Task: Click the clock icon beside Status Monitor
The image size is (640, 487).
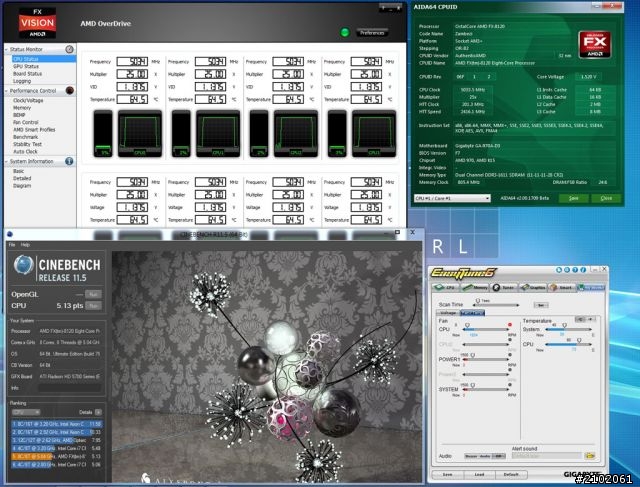Action: point(69,49)
